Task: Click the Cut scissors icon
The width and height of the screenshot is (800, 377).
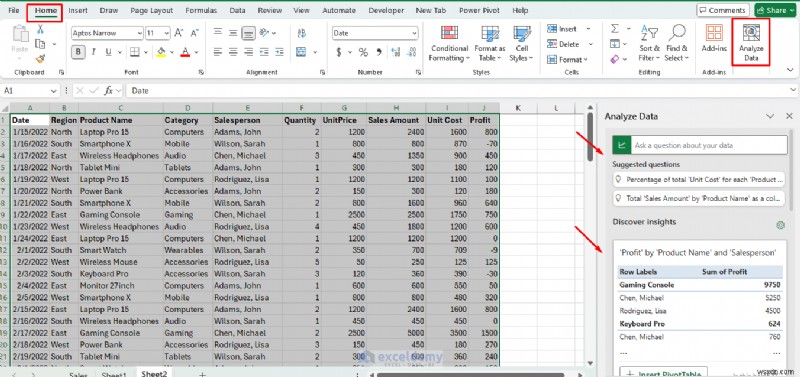Action: click(x=40, y=30)
